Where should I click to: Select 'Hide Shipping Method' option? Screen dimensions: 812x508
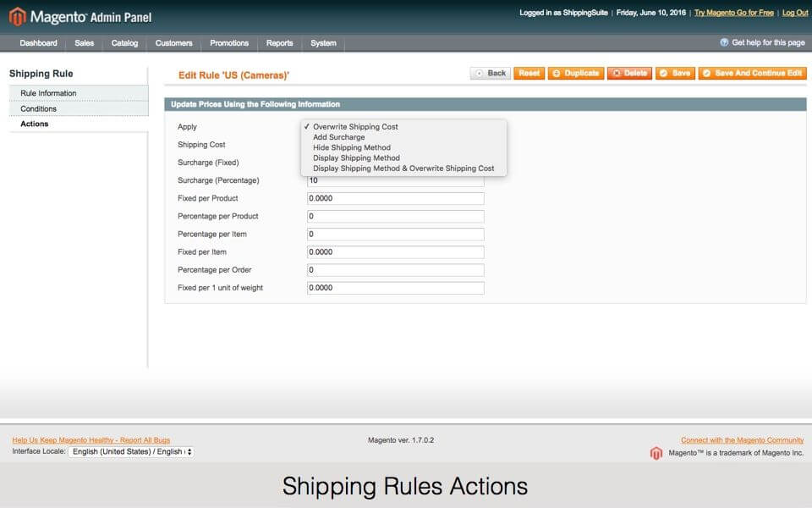coord(403,147)
